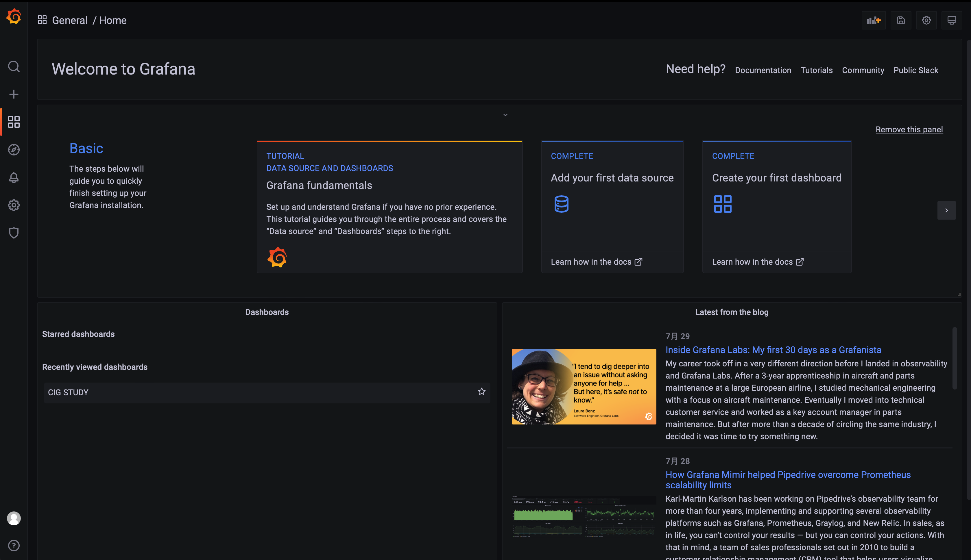This screenshot has width=971, height=560.
Task: Click the database icon on data source card
Action: (561, 204)
